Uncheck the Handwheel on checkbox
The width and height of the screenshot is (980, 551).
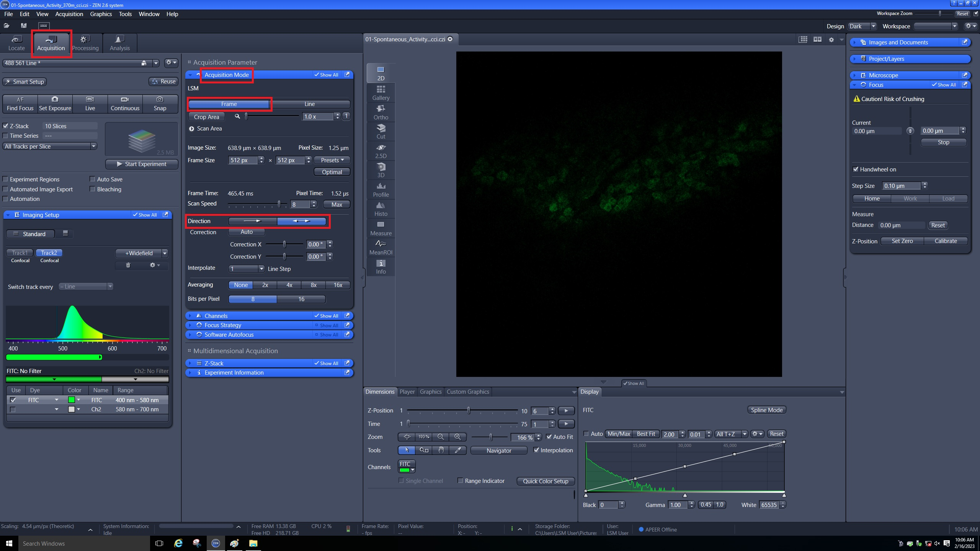tap(856, 169)
